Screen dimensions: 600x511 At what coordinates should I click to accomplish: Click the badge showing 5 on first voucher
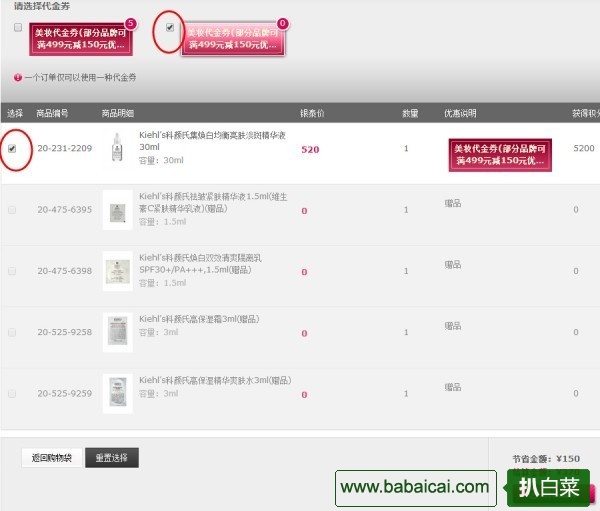pos(131,22)
